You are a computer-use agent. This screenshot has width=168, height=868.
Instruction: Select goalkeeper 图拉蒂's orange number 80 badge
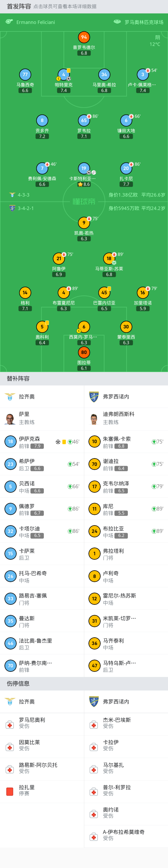click(x=84, y=352)
